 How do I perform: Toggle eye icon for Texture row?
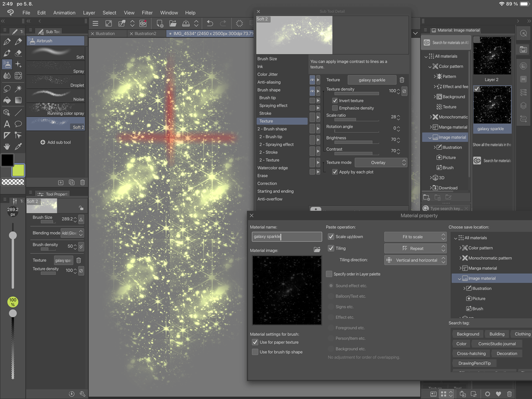[312, 80]
